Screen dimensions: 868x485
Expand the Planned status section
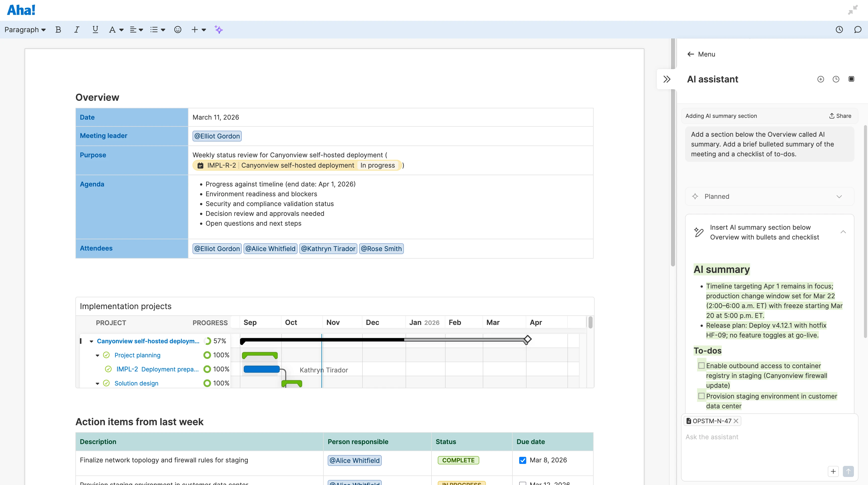tap(839, 197)
